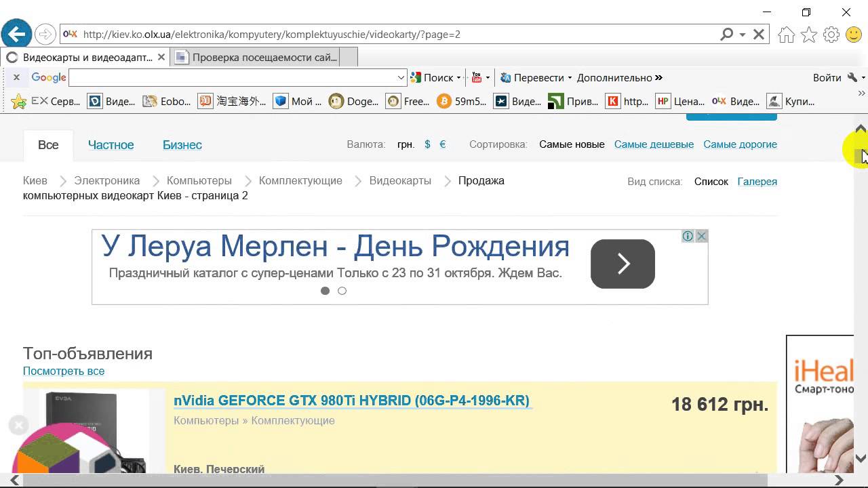Viewport: 868px width, 488px height.
Task: Open the nVidia GEFORCE GTX 980Ti HYBRID listing
Action: [x=351, y=401]
